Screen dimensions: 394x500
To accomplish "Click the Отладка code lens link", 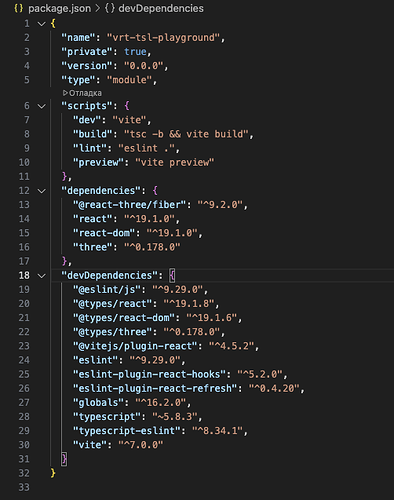I will 85,93.
